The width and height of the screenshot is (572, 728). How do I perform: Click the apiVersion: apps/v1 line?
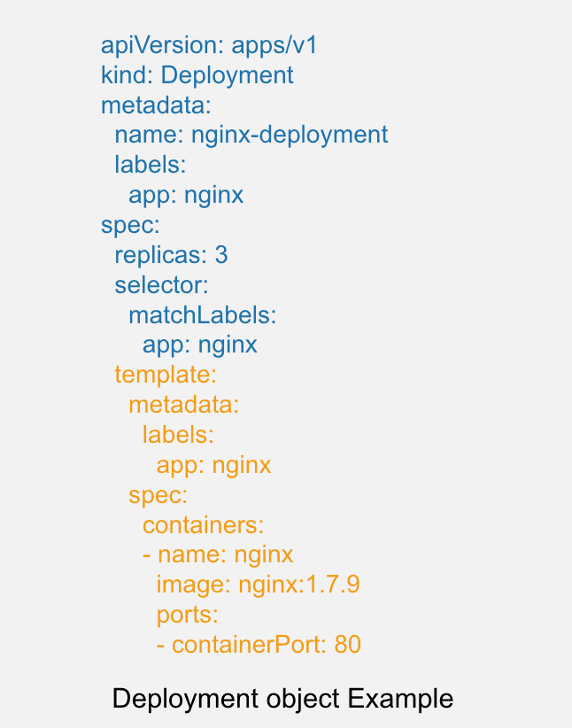(x=209, y=46)
